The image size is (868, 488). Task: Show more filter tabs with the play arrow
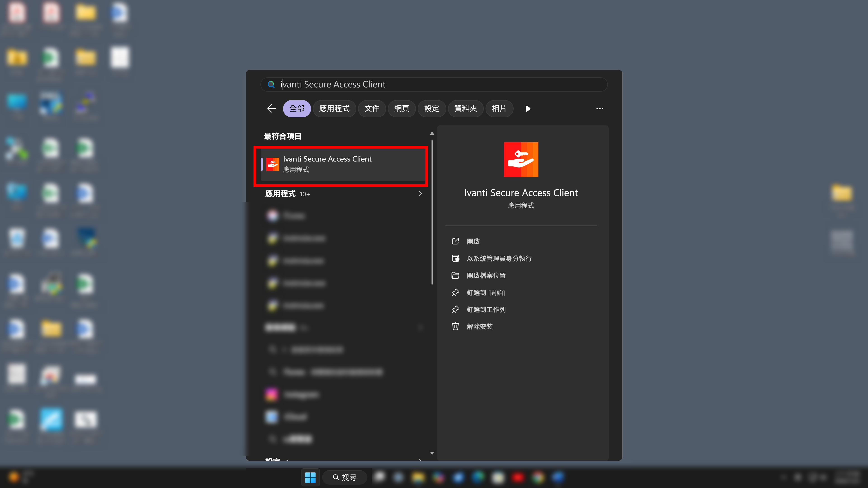click(528, 108)
